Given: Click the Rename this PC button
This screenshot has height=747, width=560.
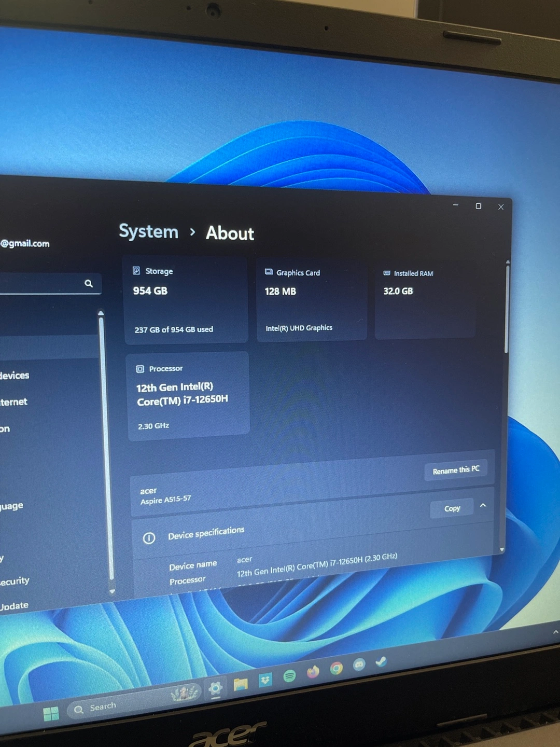Looking at the screenshot, I should pyautogui.click(x=456, y=470).
